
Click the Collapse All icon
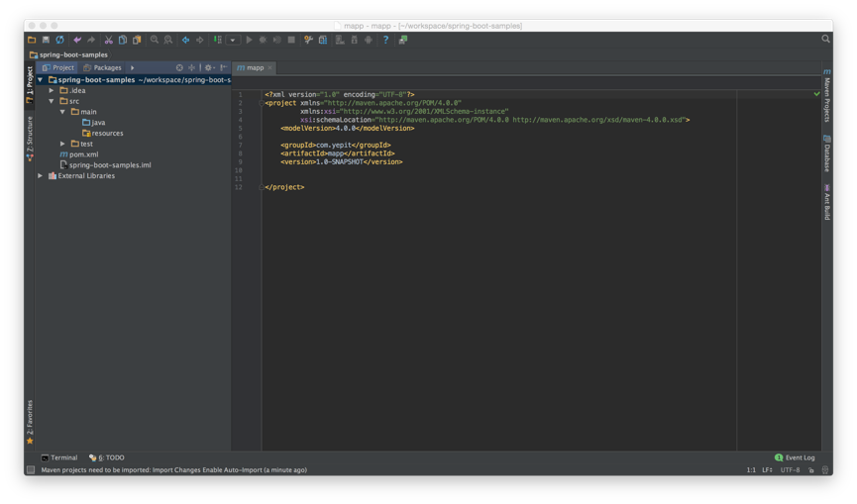(x=191, y=67)
